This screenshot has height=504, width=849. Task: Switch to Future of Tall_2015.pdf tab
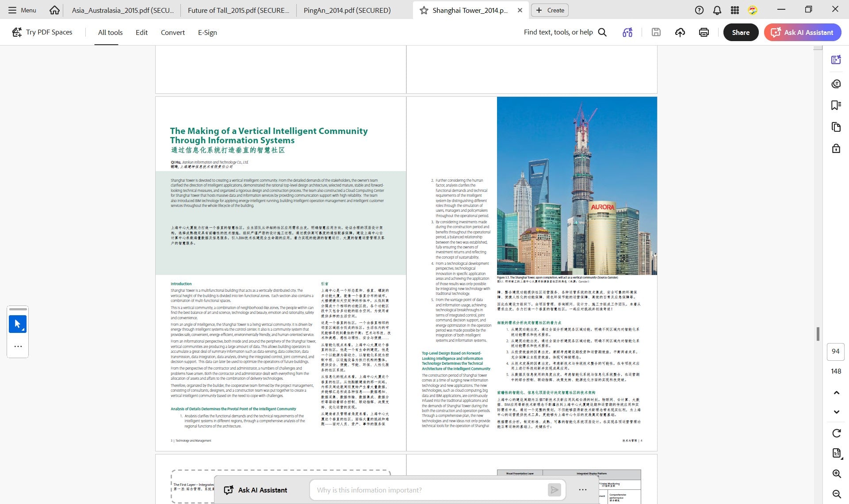[238, 10]
